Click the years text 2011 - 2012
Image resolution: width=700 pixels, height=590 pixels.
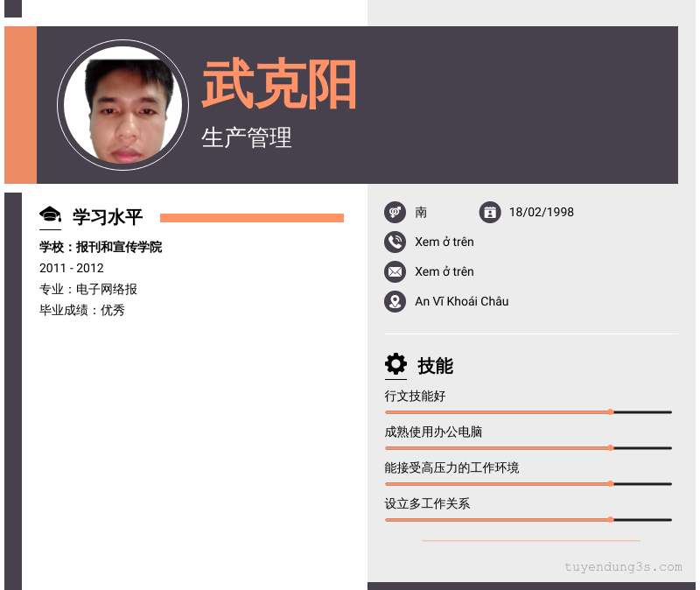(72, 268)
